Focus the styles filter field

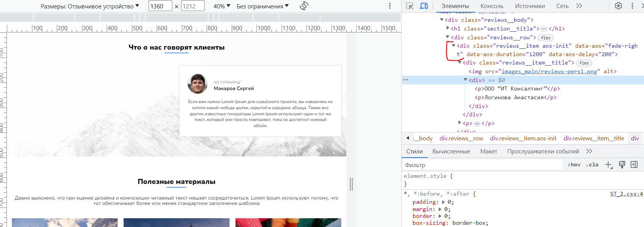tap(482, 165)
